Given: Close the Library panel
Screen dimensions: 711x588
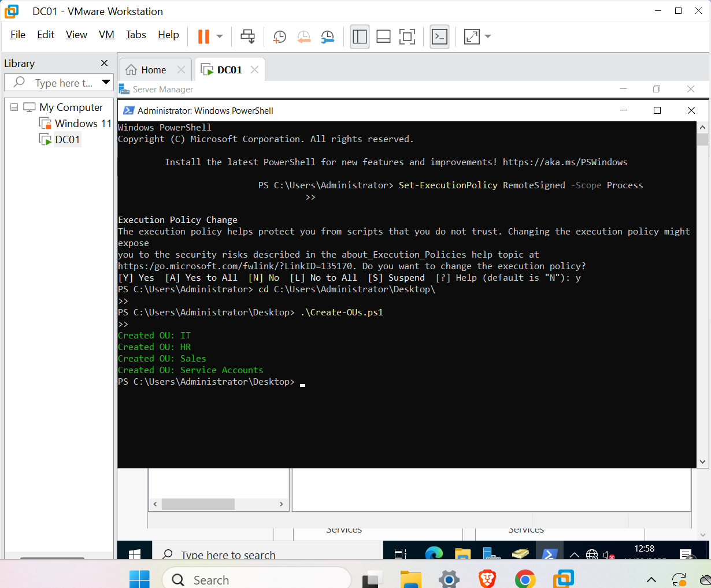Looking at the screenshot, I should 104,63.
